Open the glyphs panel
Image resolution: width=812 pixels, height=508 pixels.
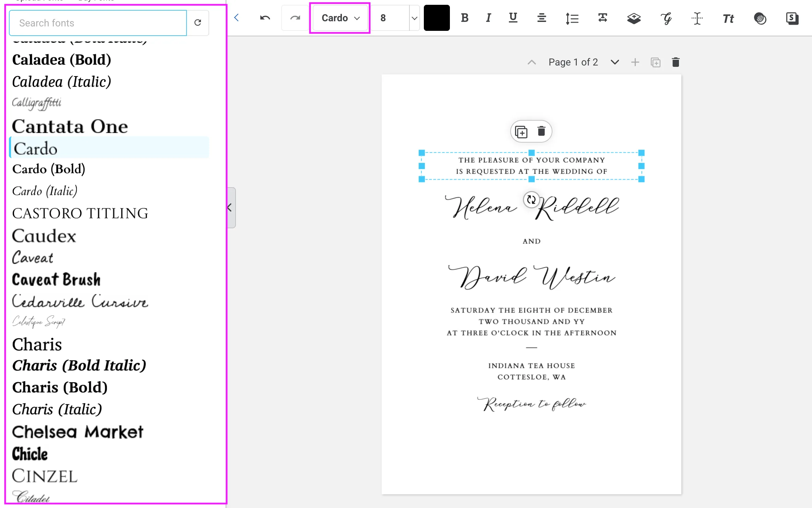[x=666, y=18]
